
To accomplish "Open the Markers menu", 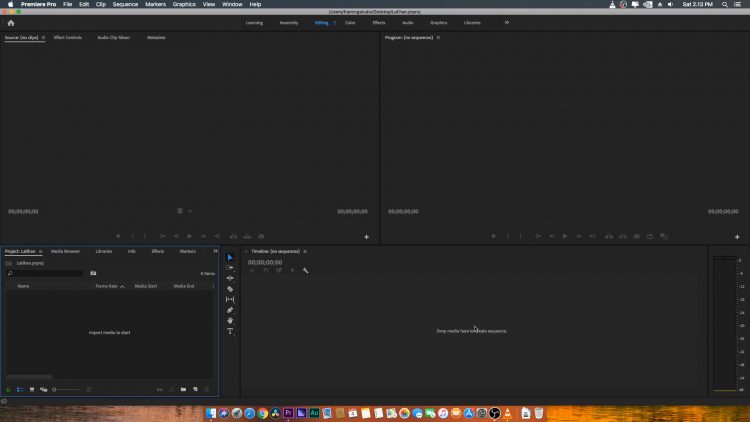I will tap(155, 4).
